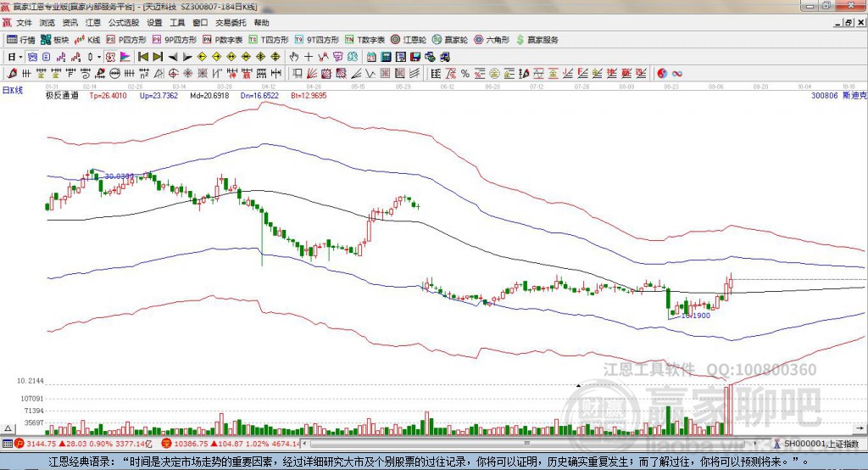This screenshot has width=868, height=470.
Task: Click the Up=23.7362 value
Action: pos(159,95)
